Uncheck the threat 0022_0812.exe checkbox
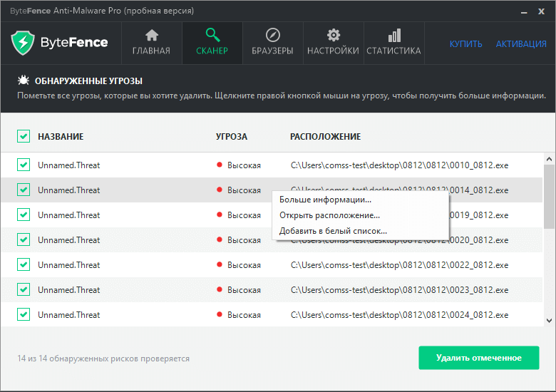The width and height of the screenshot is (556, 392). (x=24, y=265)
